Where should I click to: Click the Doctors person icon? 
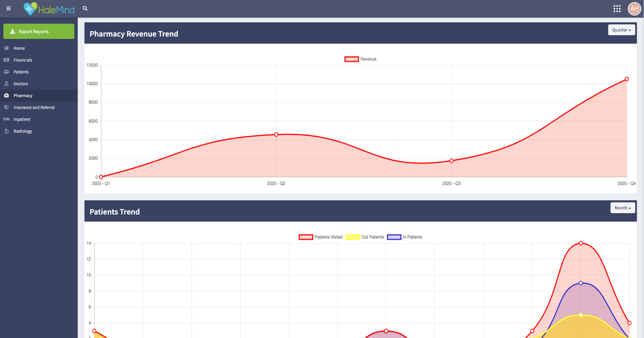[x=6, y=84]
